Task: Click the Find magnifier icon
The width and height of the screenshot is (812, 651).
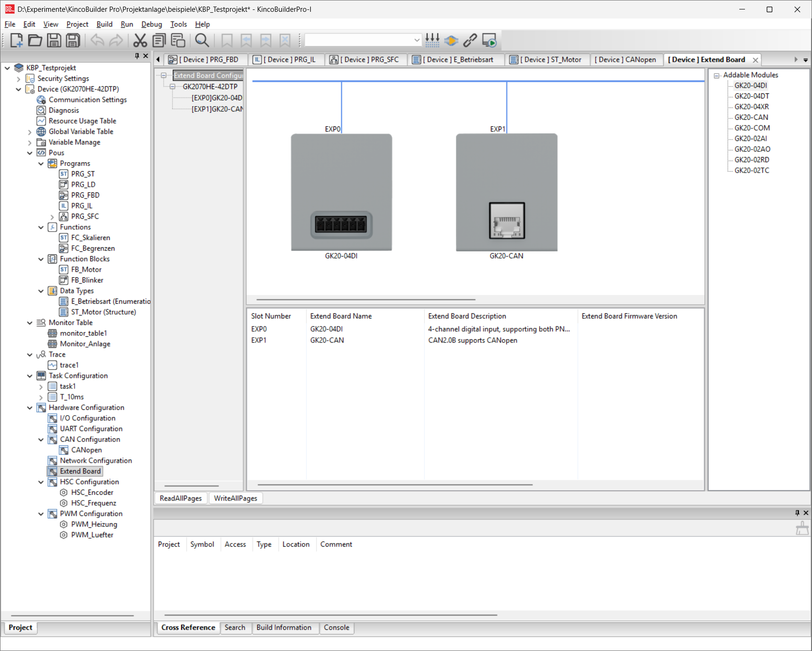Action: pos(202,41)
